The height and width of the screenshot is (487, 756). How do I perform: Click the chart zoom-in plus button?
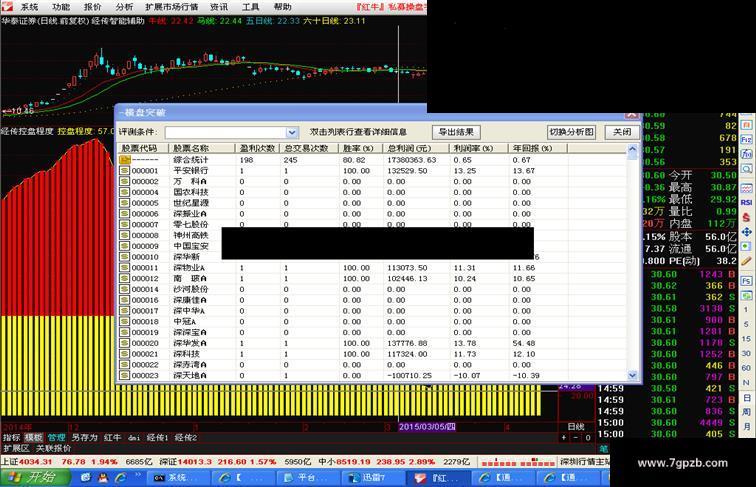pos(564,438)
